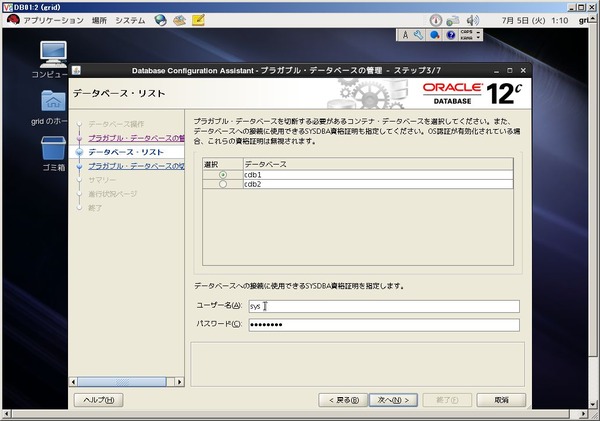Image resolution: width=600 pixels, height=421 pixels.
Task: Click the right arrow of sidebar scrollbar
Action: (x=179, y=382)
